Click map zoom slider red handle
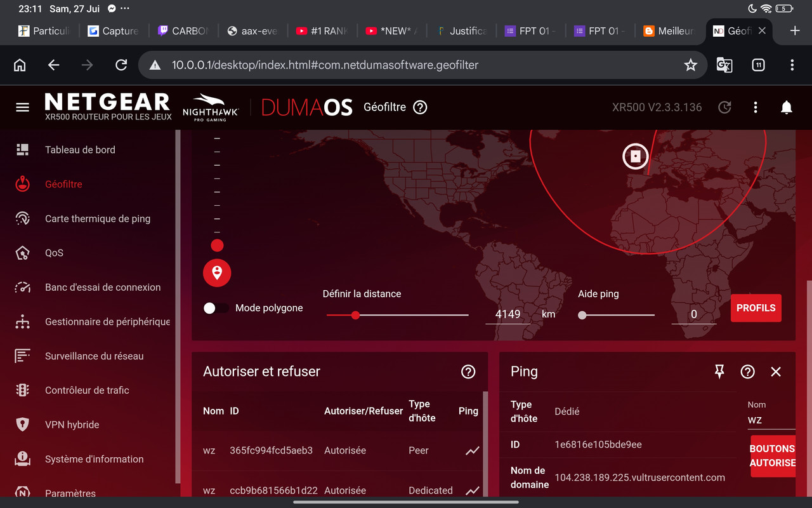This screenshot has height=508, width=812. (x=217, y=245)
